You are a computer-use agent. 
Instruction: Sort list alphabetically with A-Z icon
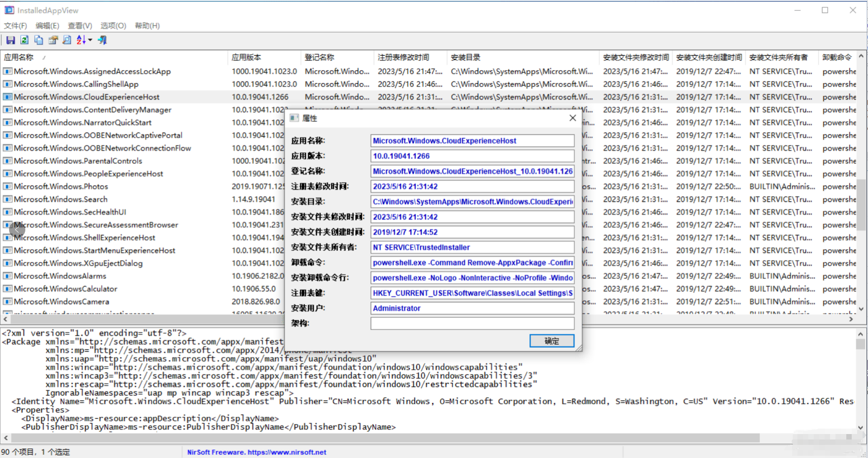80,40
